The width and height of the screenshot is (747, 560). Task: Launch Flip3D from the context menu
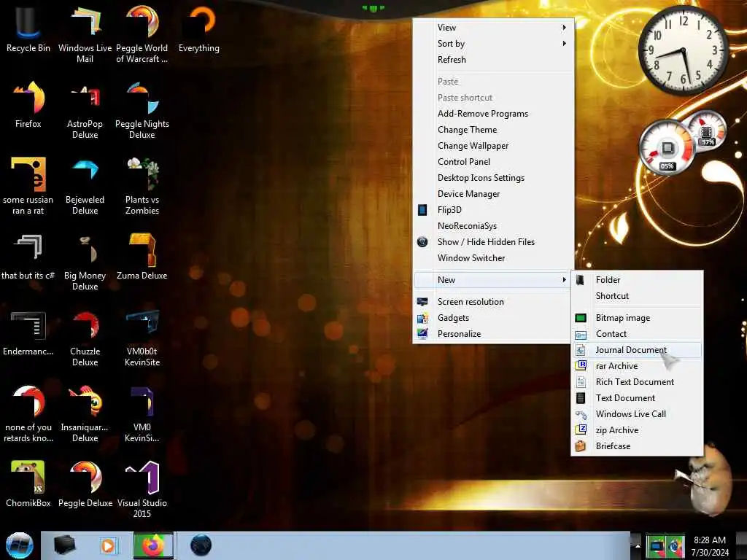pyautogui.click(x=494, y=210)
